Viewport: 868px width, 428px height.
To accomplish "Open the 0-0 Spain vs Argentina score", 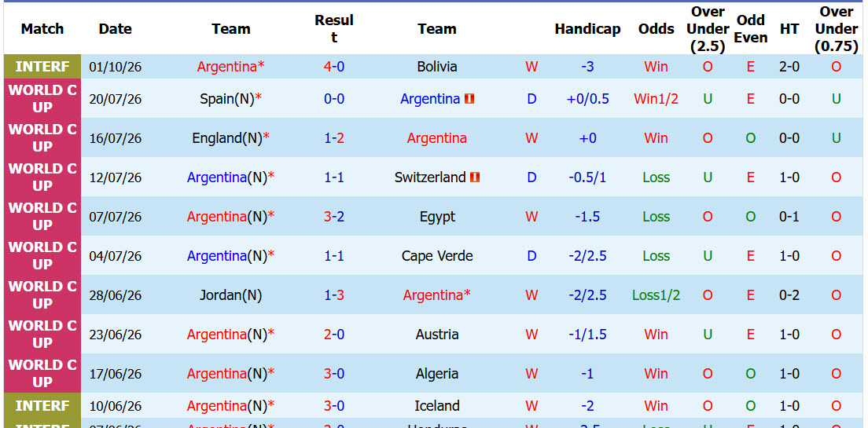I will click(334, 99).
